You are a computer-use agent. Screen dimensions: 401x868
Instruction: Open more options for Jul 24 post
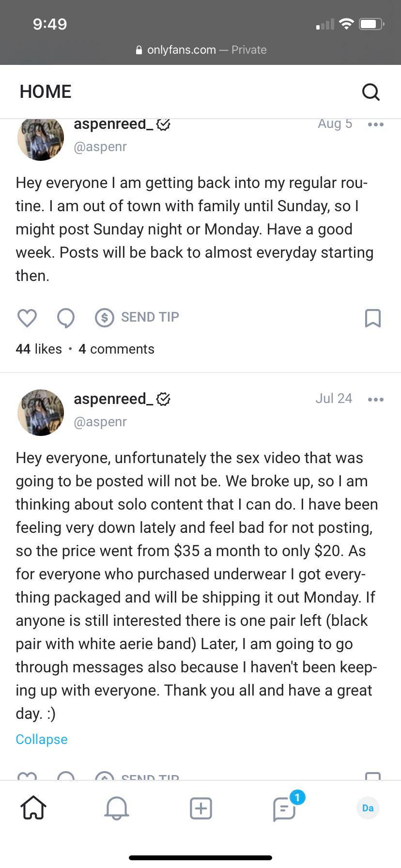375,399
